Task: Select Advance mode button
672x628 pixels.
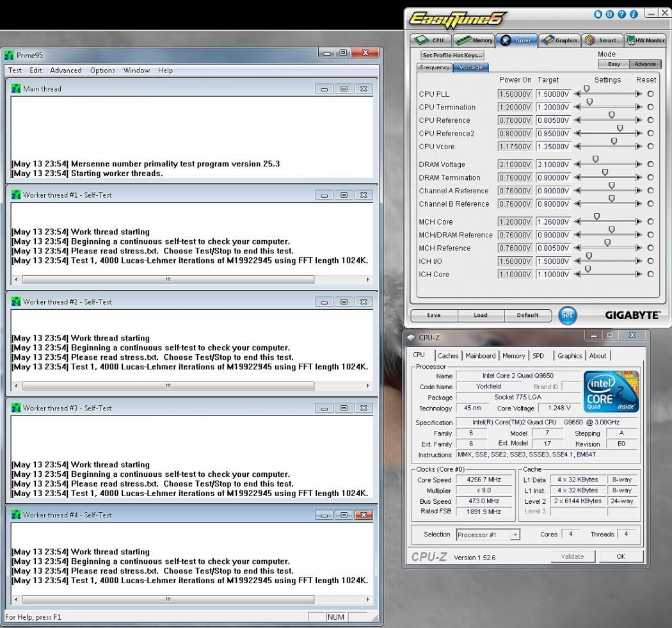Action: pos(645,64)
